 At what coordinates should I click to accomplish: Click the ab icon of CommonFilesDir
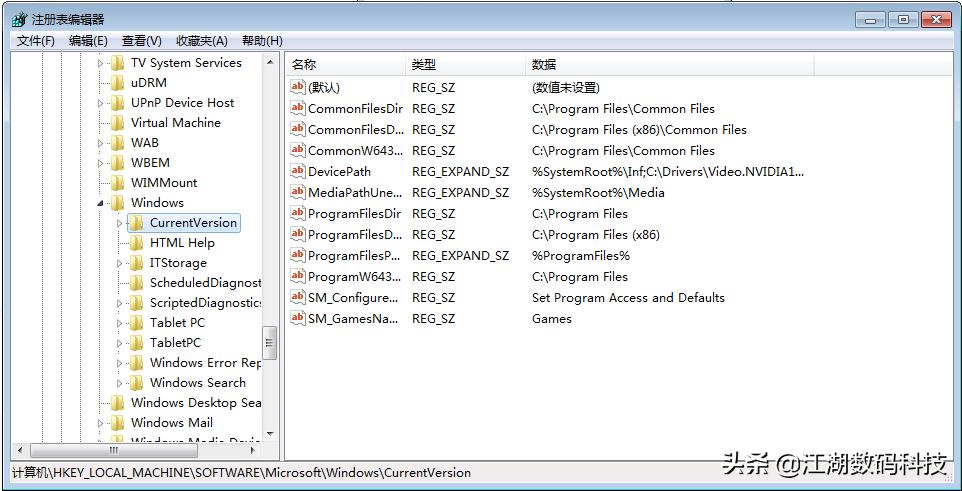pyautogui.click(x=298, y=109)
